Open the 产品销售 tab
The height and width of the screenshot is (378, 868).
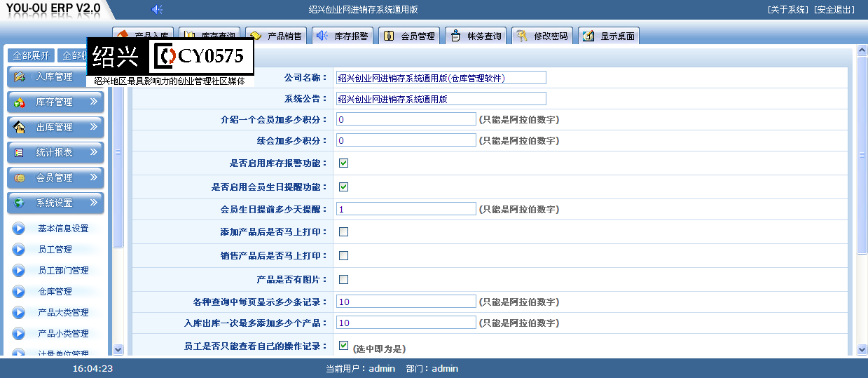(x=277, y=36)
